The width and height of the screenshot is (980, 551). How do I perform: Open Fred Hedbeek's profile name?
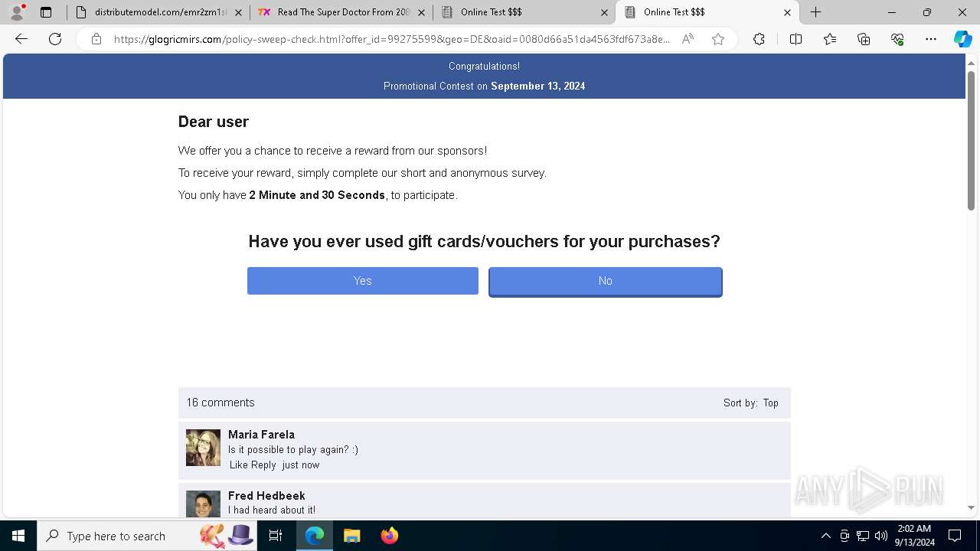click(266, 495)
